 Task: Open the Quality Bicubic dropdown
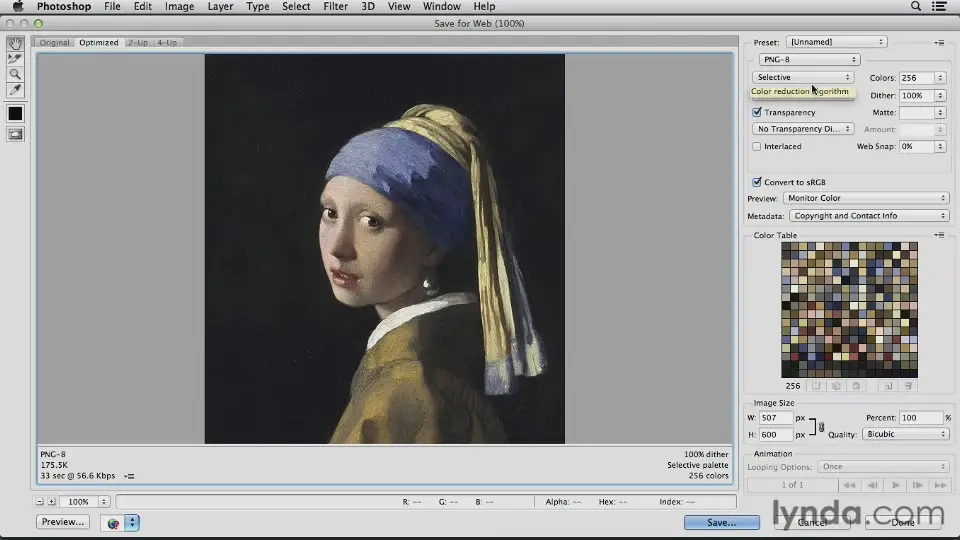tap(906, 434)
